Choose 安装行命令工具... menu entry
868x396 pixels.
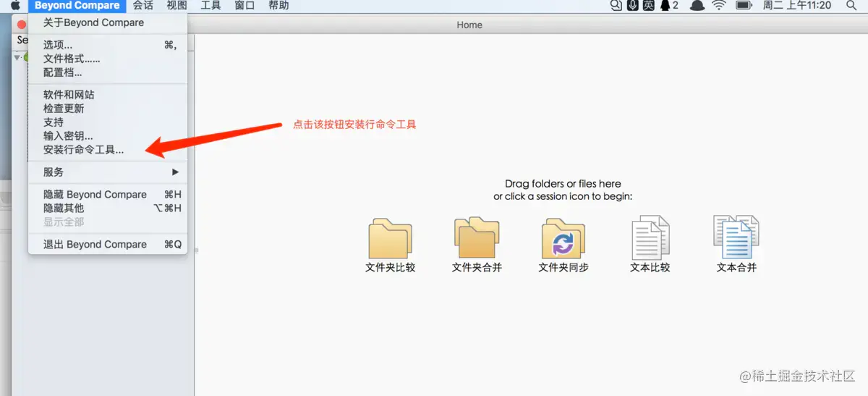108,150
